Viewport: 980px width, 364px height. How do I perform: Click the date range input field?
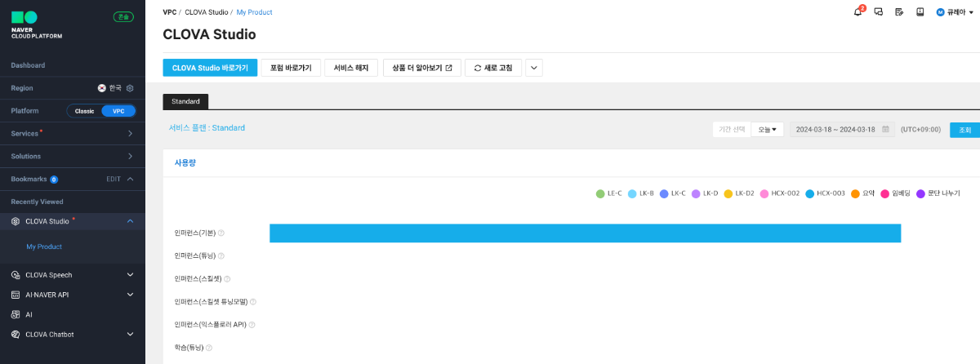pos(842,129)
